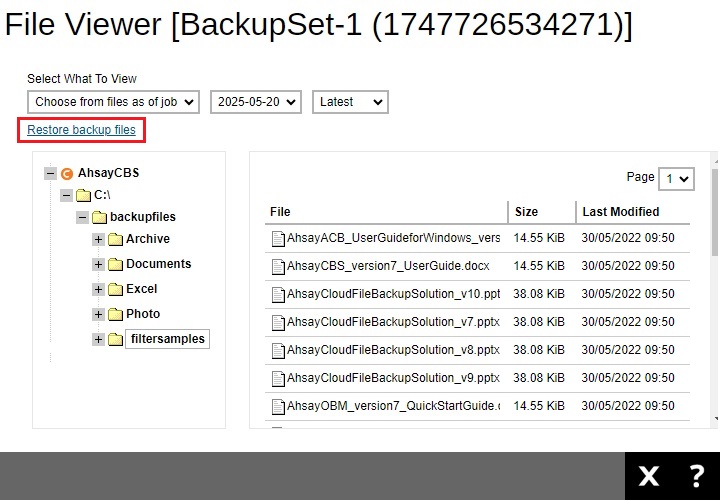Select the Excel tree label
The image size is (720, 500).
click(x=141, y=289)
